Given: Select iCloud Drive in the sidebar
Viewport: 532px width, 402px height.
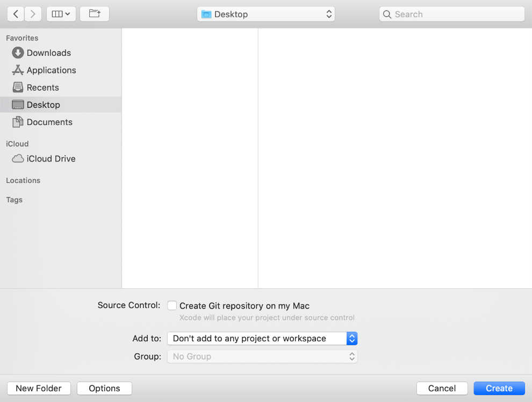Looking at the screenshot, I should click(x=51, y=159).
